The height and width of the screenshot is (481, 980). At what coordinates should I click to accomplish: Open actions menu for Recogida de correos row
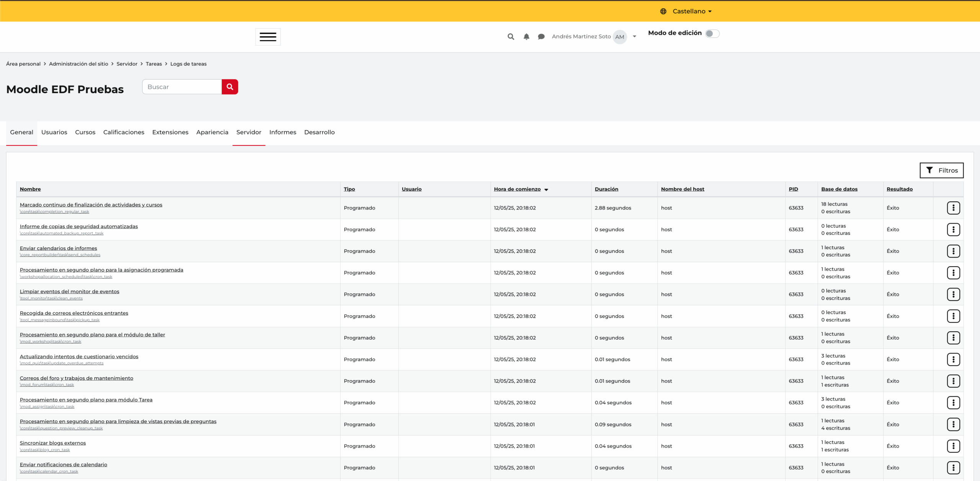point(953,316)
